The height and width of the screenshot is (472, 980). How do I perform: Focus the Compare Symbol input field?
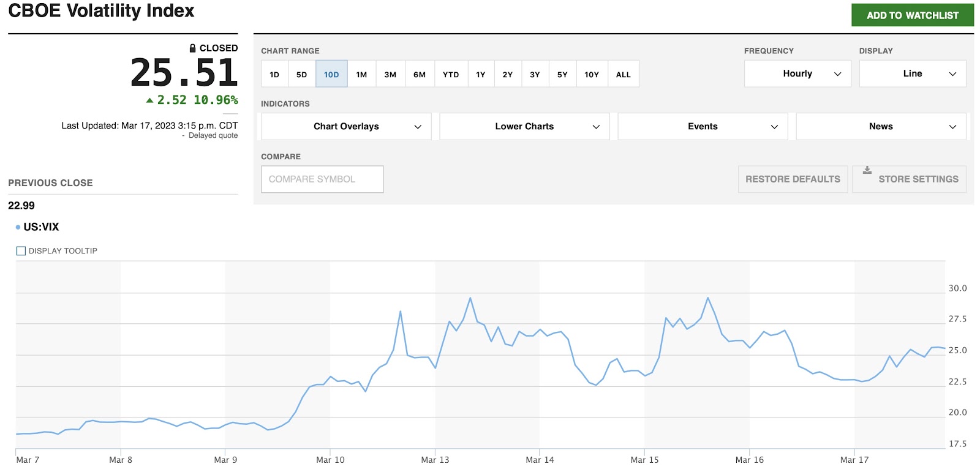click(x=322, y=179)
